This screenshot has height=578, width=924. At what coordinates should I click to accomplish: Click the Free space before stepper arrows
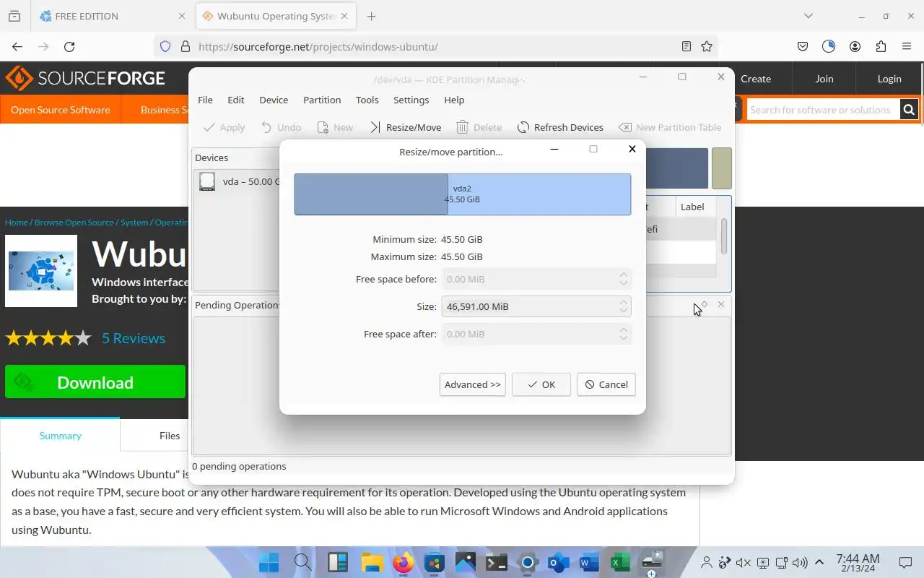pyautogui.click(x=624, y=279)
